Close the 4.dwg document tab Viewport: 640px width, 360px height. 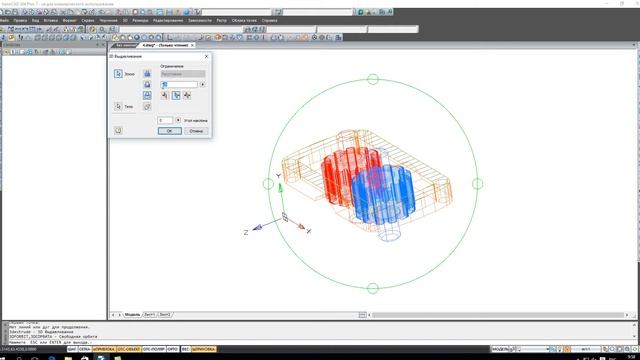(x=192, y=45)
